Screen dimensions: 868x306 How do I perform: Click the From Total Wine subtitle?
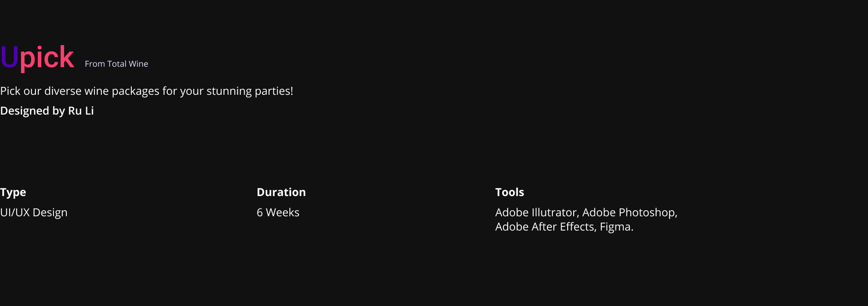pyautogui.click(x=117, y=64)
